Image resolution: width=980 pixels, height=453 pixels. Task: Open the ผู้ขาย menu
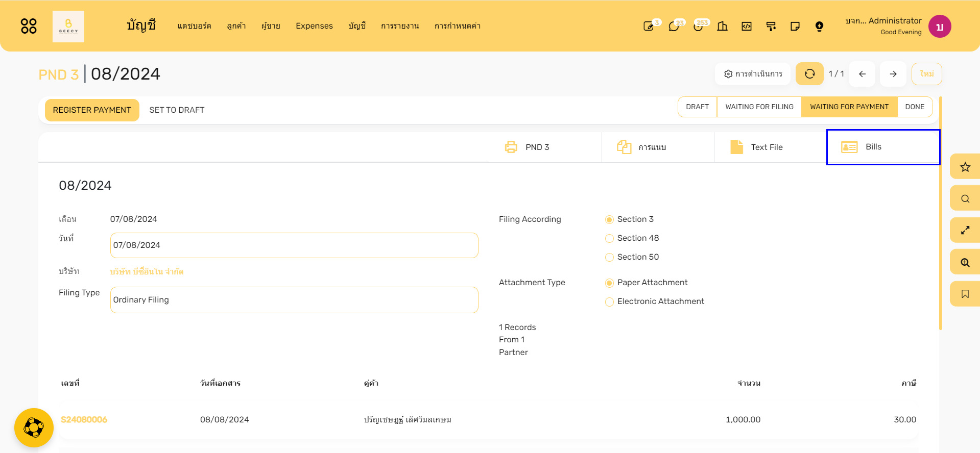tap(271, 26)
